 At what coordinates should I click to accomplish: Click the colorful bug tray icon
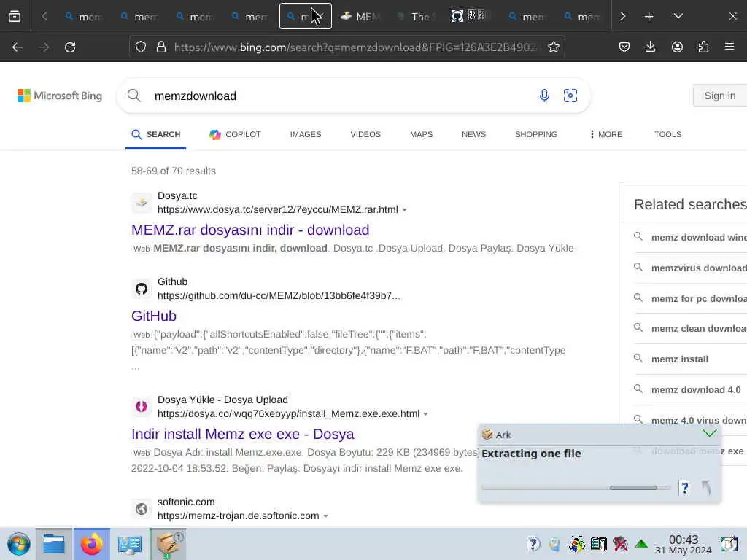(x=576, y=544)
